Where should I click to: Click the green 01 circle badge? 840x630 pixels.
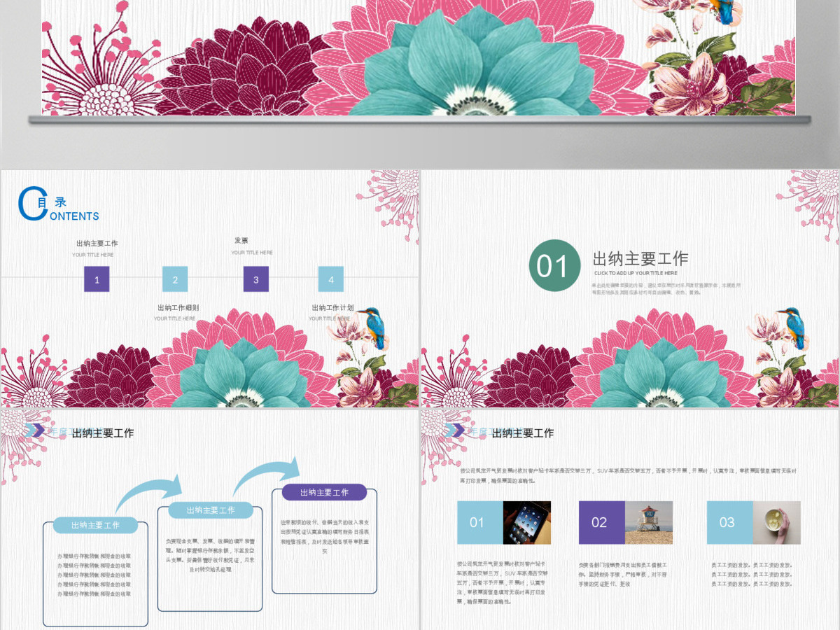[554, 265]
